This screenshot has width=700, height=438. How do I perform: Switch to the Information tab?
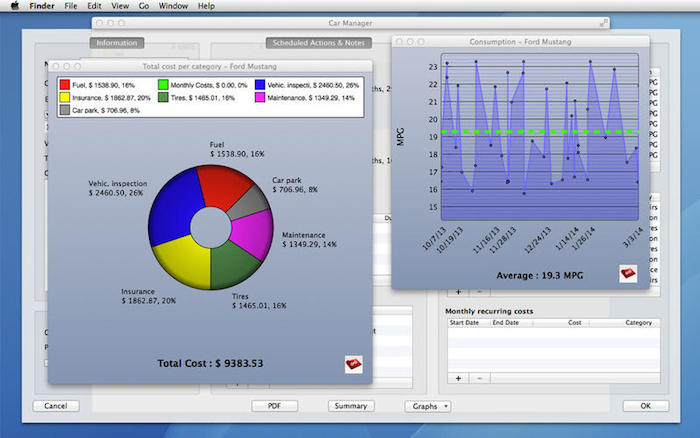pos(117,43)
